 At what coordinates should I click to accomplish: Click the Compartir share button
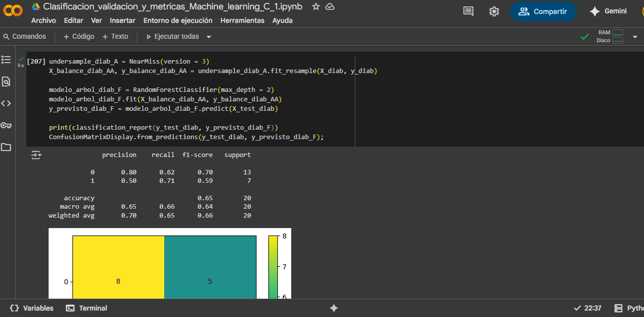click(543, 11)
